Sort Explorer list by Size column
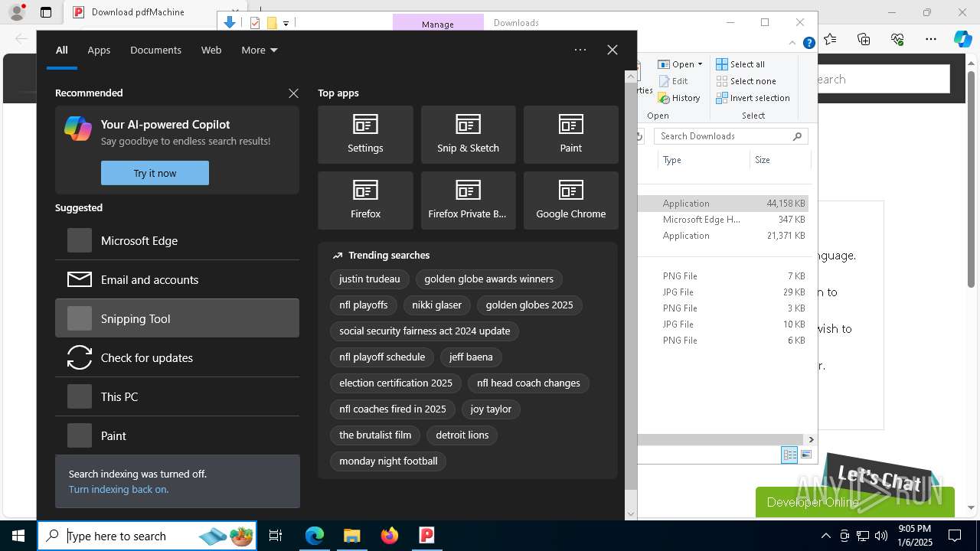 779,160
